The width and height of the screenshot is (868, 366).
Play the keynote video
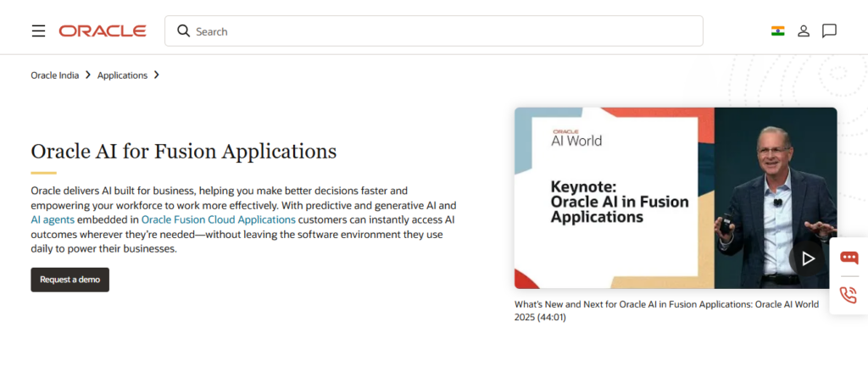click(x=808, y=258)
